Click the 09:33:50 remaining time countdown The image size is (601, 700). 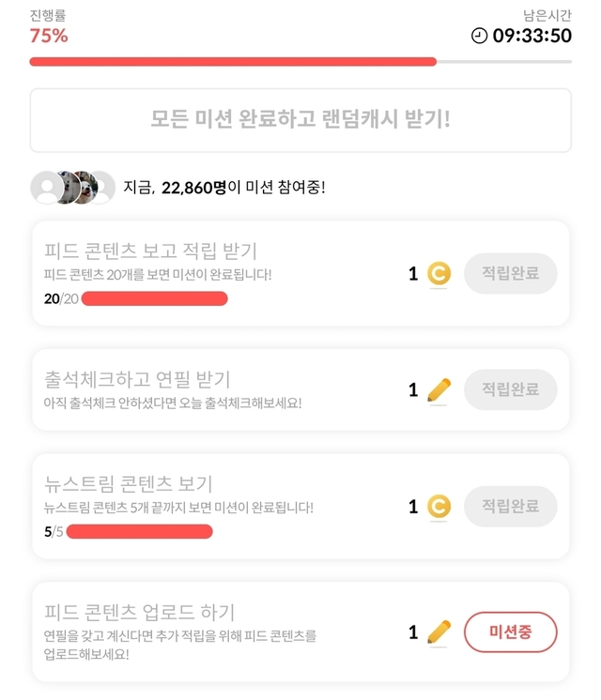coord(532,36)
